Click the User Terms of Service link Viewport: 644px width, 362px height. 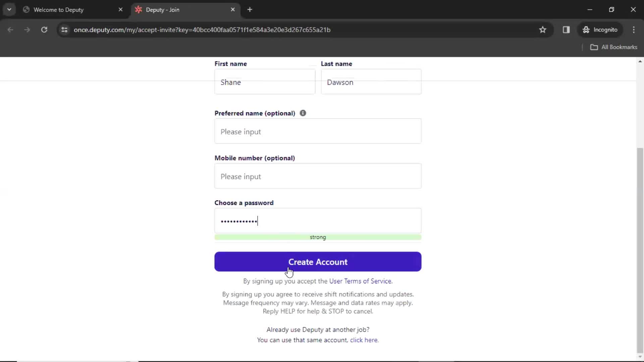[361, 281]
